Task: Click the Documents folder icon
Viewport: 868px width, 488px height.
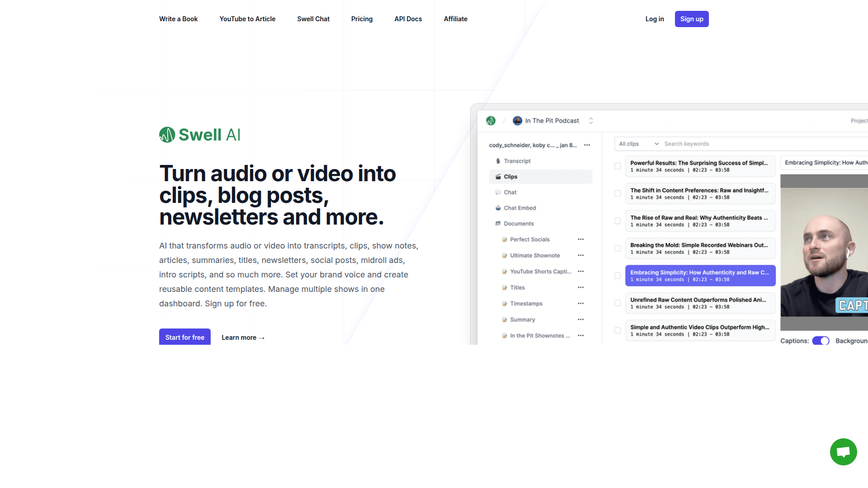Action: point(498,224)
